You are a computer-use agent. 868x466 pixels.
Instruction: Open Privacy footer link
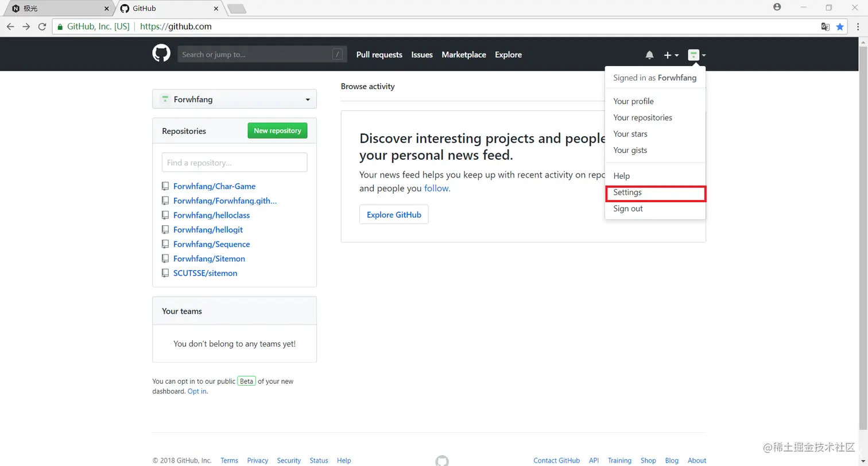pos(258,460)
